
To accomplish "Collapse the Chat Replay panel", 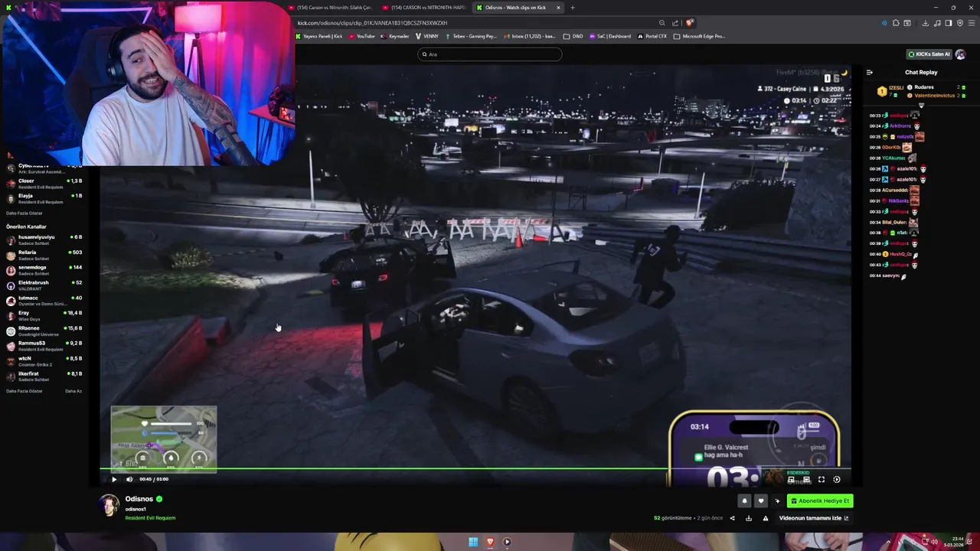I will pos(869,73).
